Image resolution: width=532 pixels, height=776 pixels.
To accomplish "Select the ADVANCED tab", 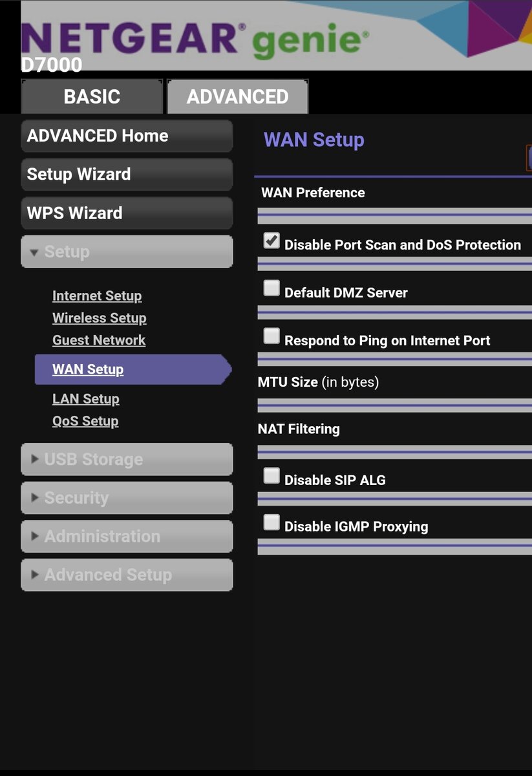I will pos(238,96).
